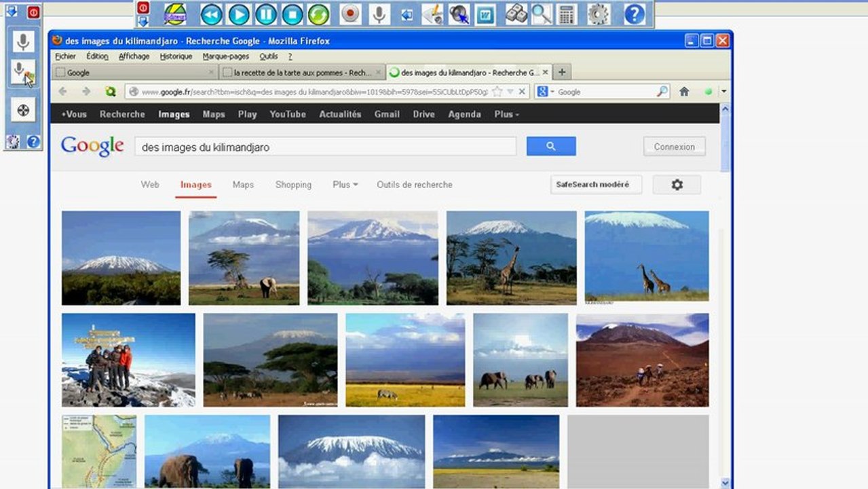Expand Plus menu in black Google bar
This screenshot has width=868, height=489.
(507, 114)
